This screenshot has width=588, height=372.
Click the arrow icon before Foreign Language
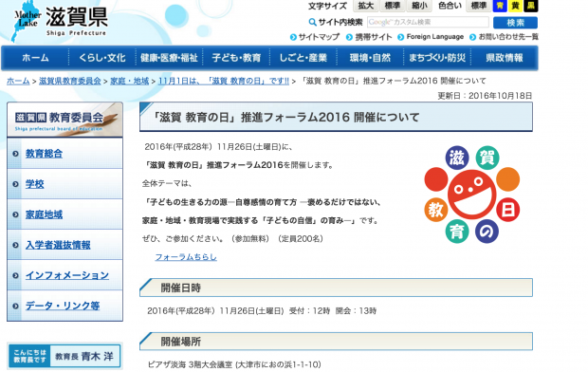coord(401,37)
